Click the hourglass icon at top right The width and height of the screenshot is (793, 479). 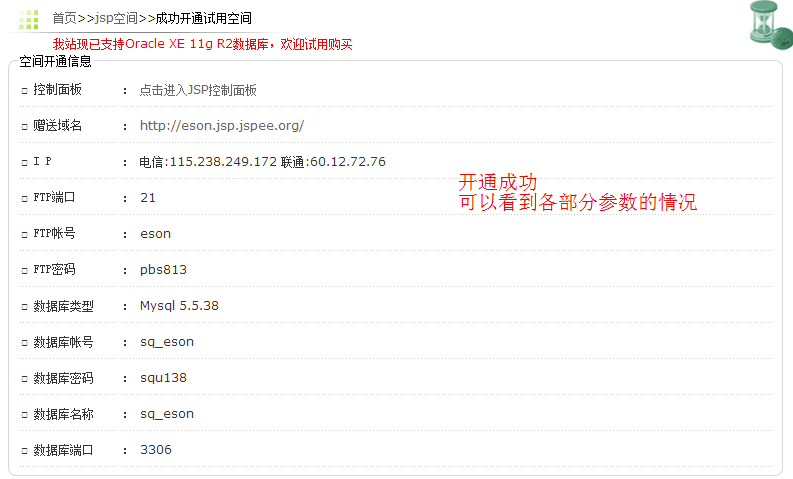pos(770,25)
